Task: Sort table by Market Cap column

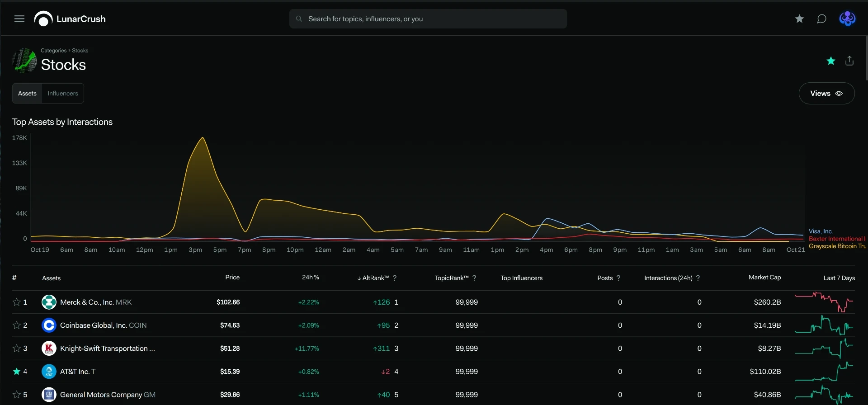Action: [764, 278]
